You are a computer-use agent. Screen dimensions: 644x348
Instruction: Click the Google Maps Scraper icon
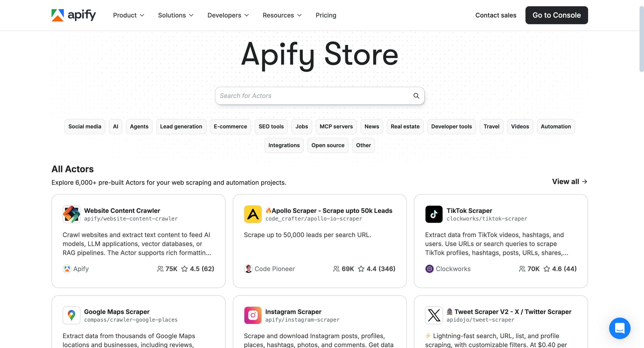[72, 315]
